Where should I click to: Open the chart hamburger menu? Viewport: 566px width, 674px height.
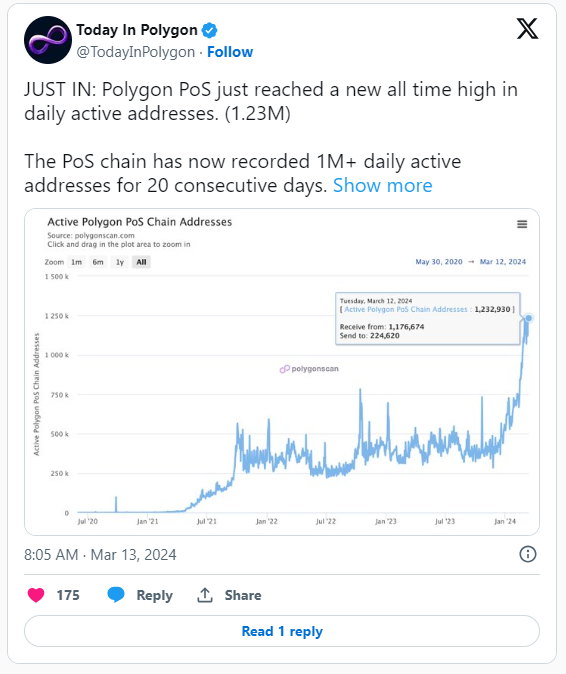click(x=522, y=224)
